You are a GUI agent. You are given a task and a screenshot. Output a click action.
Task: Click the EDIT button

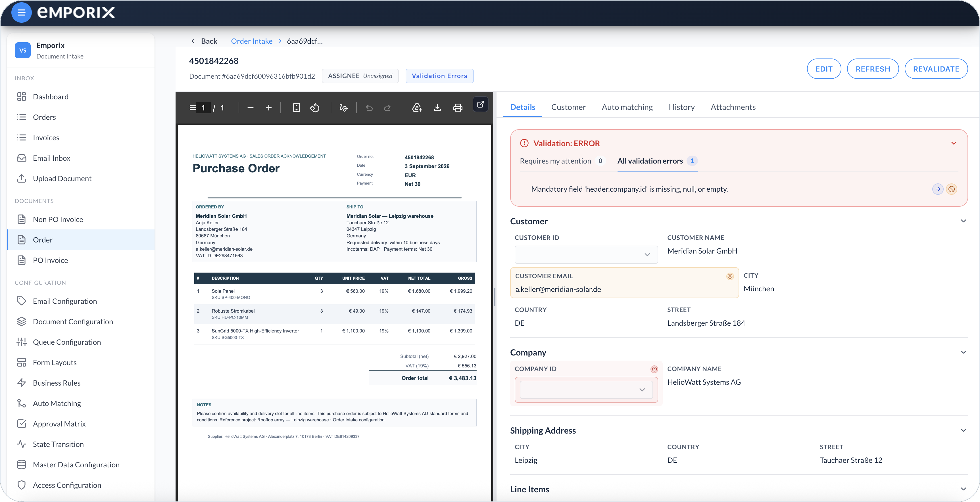(x=824, y=69)
